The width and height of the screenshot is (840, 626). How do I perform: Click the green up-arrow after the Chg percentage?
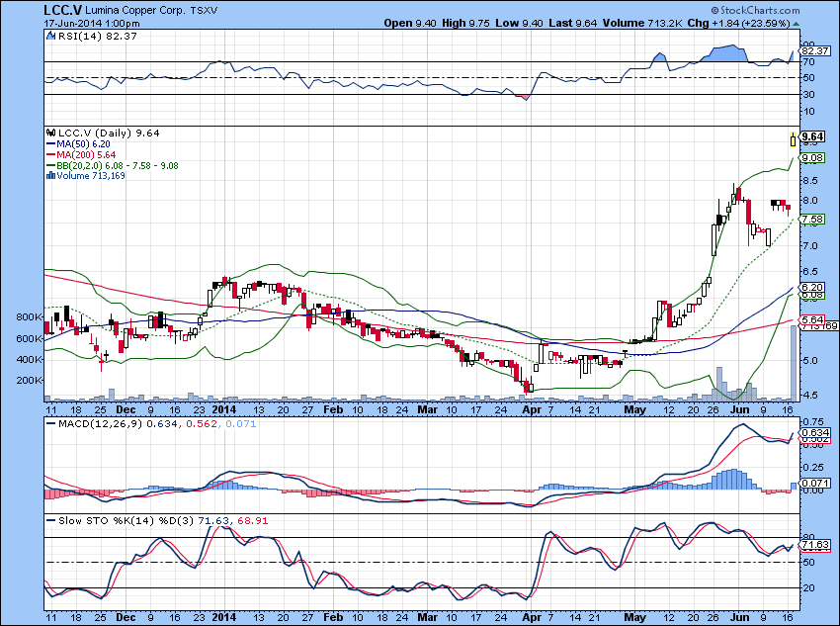(797, 24)
